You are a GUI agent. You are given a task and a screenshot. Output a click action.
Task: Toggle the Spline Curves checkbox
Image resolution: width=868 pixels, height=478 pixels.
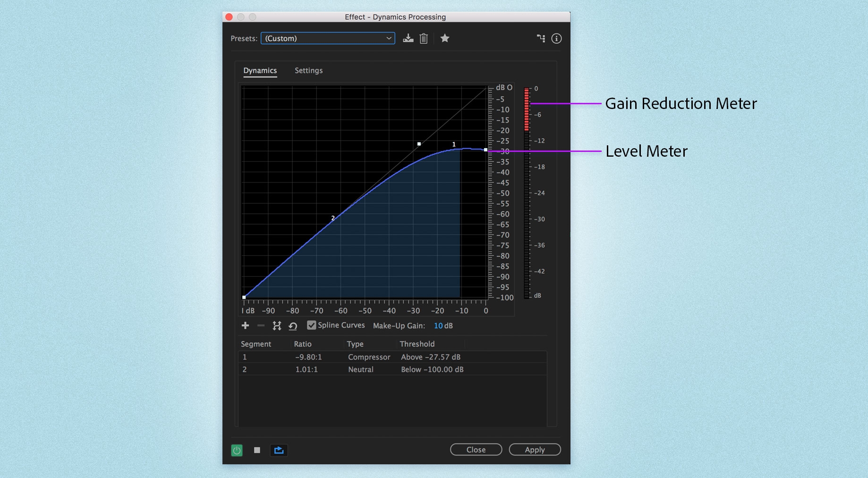tap(312, 325)
